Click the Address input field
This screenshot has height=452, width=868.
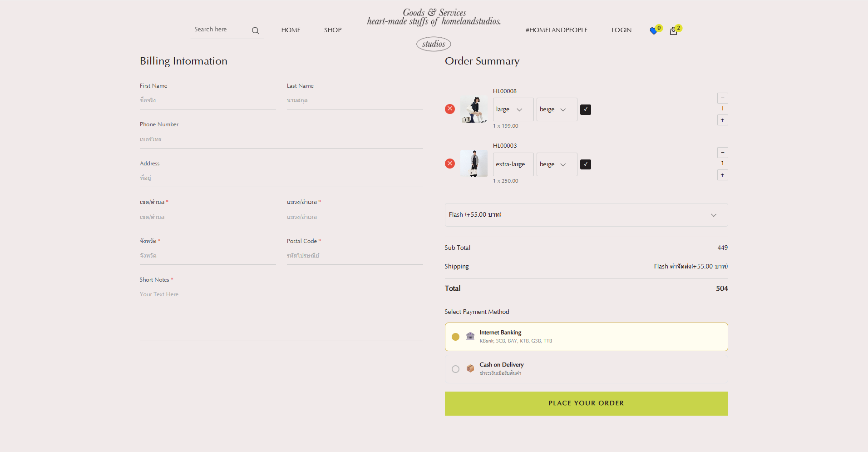281,178
